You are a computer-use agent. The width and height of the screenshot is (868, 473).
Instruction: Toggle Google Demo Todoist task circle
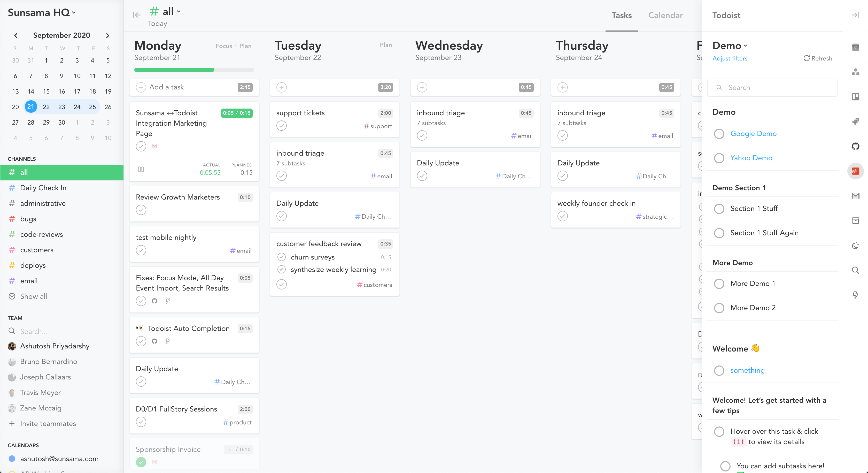pos(719,134)
